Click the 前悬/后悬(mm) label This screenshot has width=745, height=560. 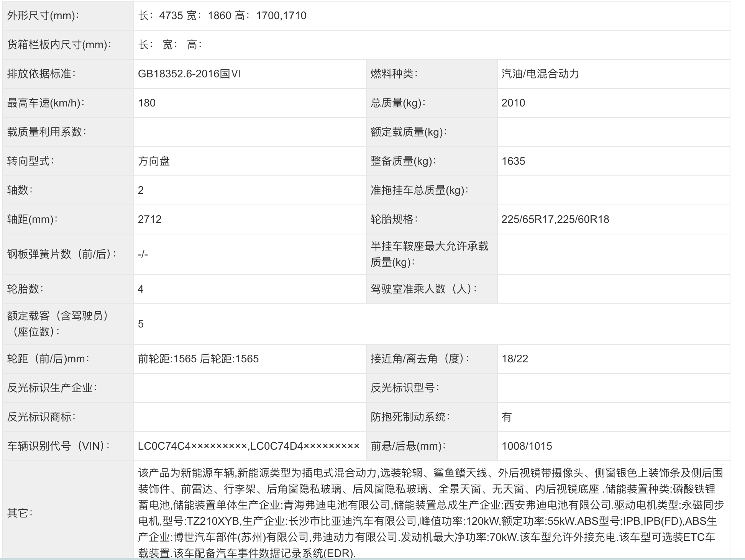tap(408, 446)
